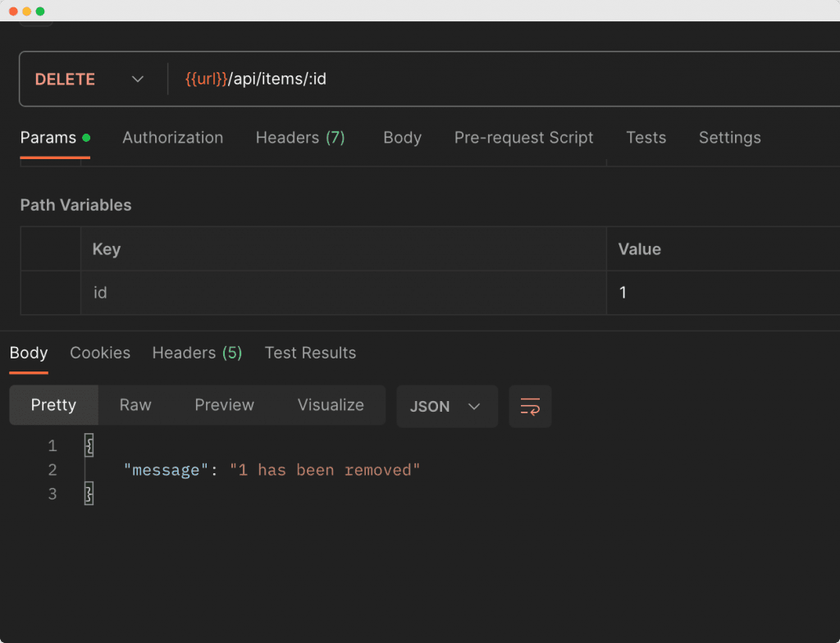Switch to the Tests tab
Image resolution: width=840 pixels, height=643 pixels.
pos(646,138)
